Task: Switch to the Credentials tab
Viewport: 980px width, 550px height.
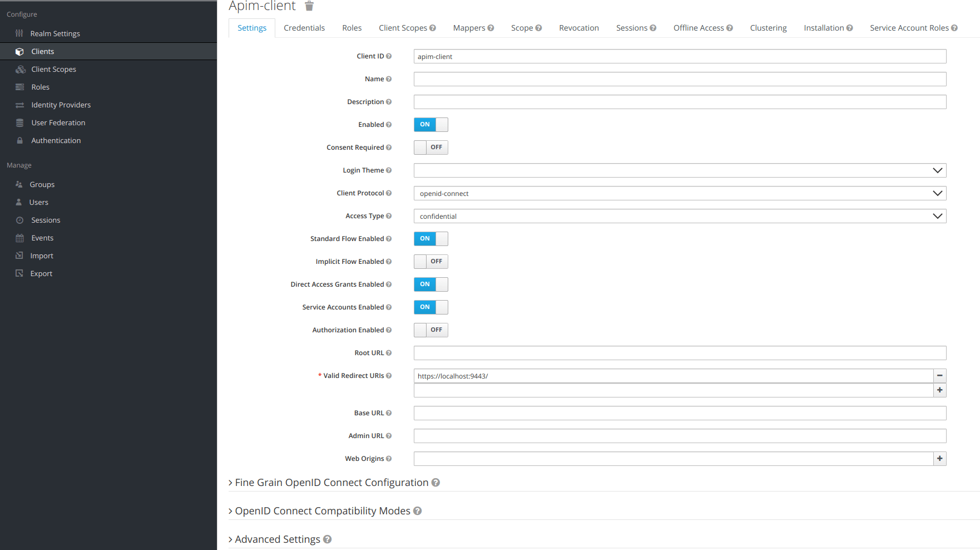Action: click(x=304, y=27)
